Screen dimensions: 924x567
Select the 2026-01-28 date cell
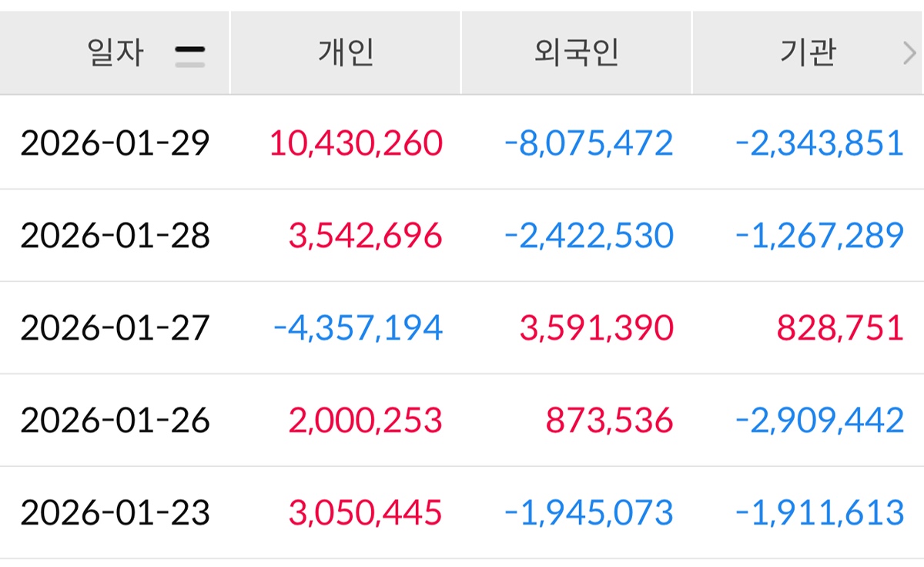(x=115, y=236)
